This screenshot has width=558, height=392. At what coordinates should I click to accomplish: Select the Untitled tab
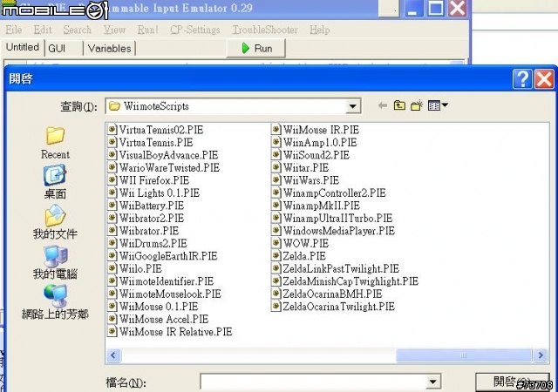[x=23, y=47]
